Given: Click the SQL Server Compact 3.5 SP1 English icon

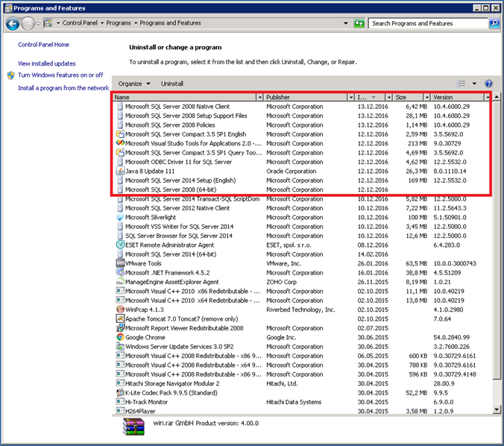Looking at the screenshot, I should pyautogui.click(x=120, y=134).
